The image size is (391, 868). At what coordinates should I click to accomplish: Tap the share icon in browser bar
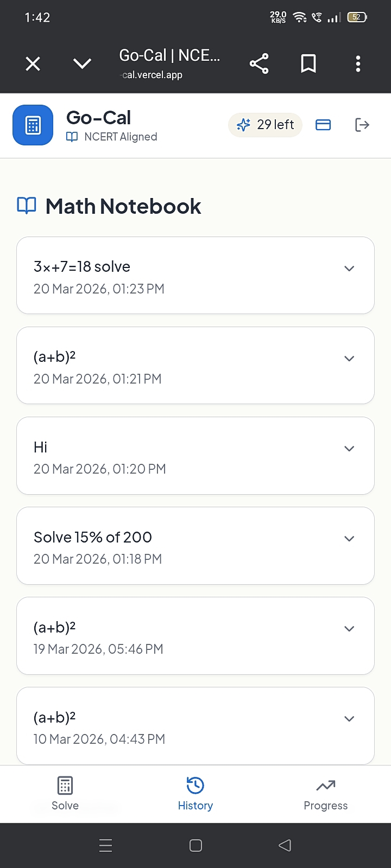259,64
